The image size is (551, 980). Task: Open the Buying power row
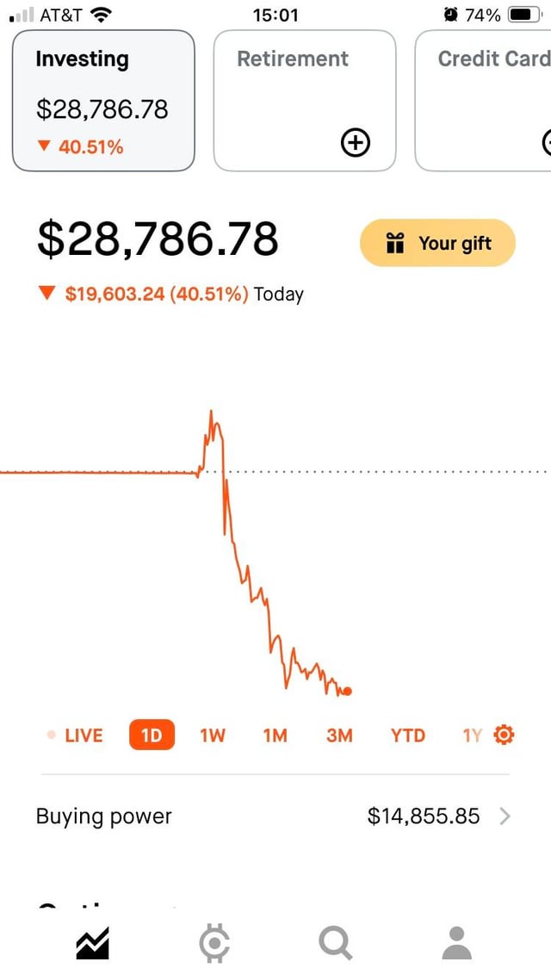point(258,816)
